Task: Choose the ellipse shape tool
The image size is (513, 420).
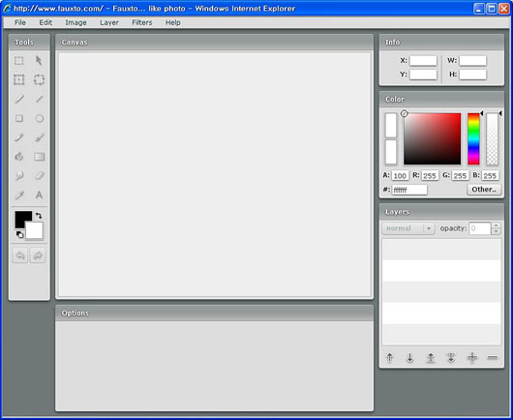Action: coord(40,118)
